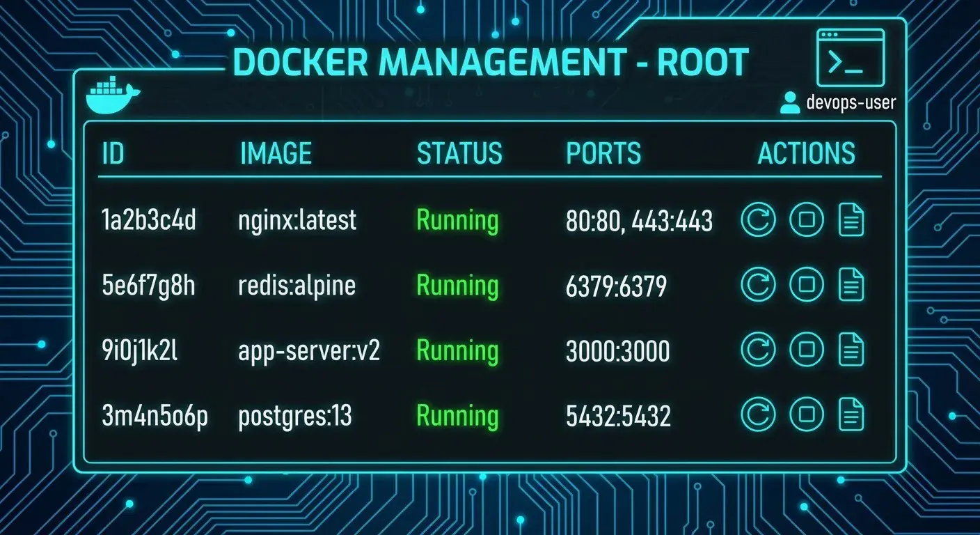Restart the redis:alpine container
This screenshot has height=535, width=980.
[x=758, y=285]
